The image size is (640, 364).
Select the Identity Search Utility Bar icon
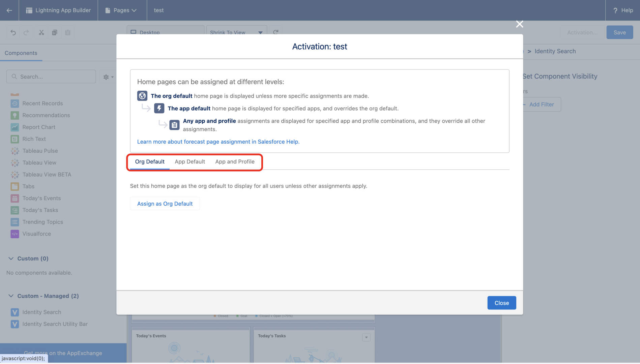coord(15,324)
